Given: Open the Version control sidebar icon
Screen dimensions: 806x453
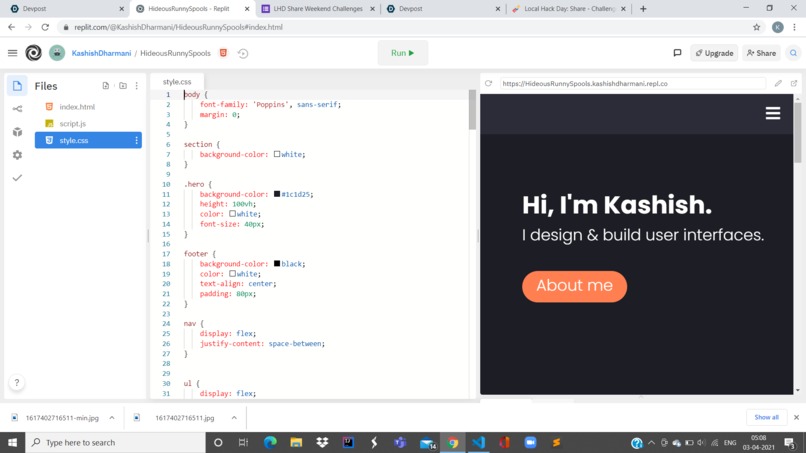Looking at the screenshot, I should [x=17, y=108].
